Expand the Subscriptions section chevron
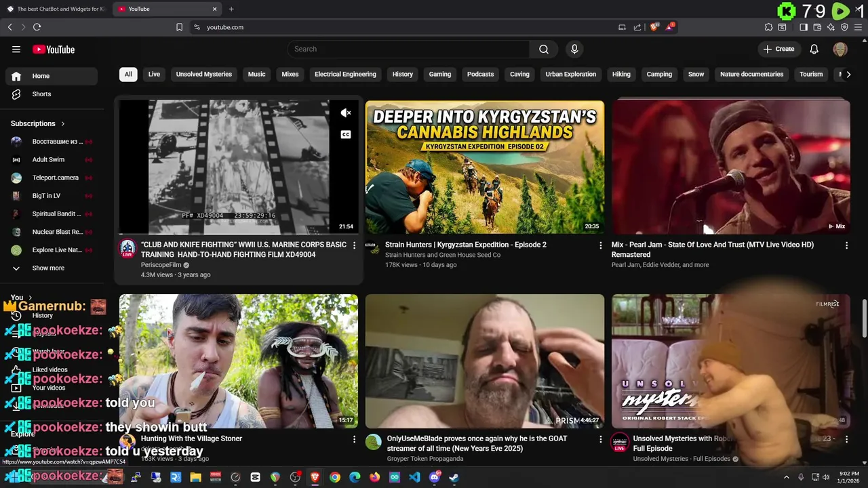Viewport: 868px width, 488px height. click(x=63, y=124)
